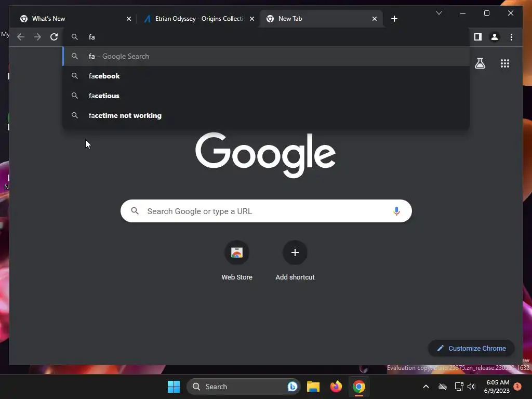Start voice search with microphone
The height and width of the screenshot is (399, 532).
[x=396, y=211]
